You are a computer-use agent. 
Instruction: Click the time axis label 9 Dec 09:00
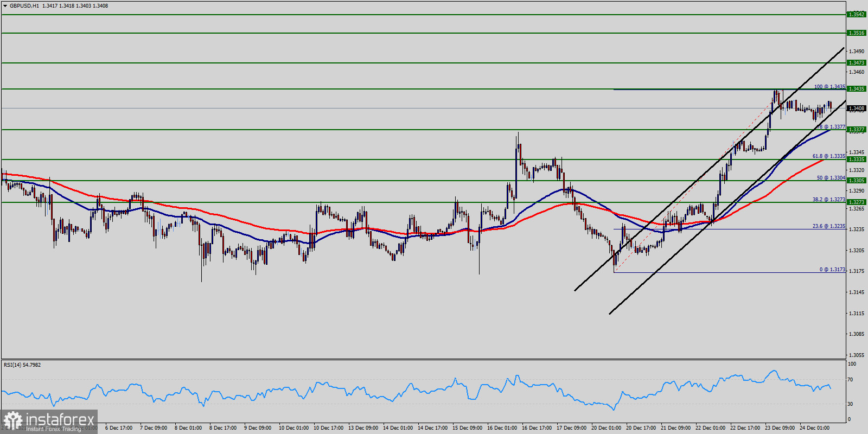[x=258, y=428]
